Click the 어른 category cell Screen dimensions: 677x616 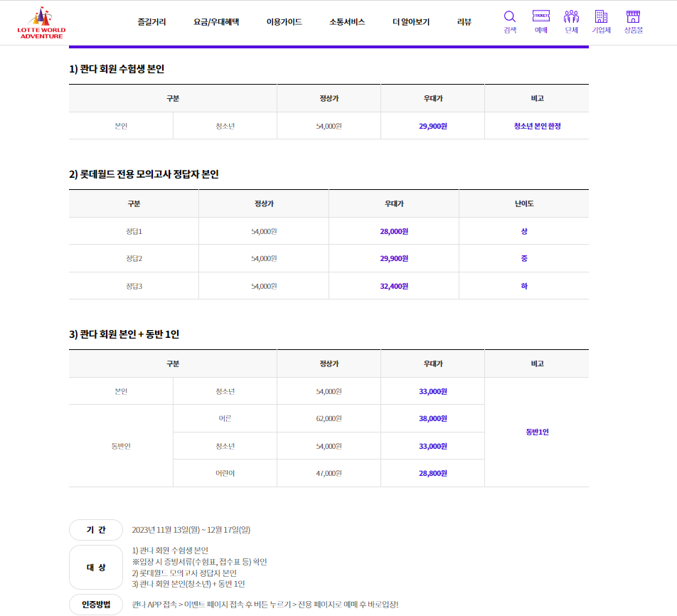click(x=225, y=418)
